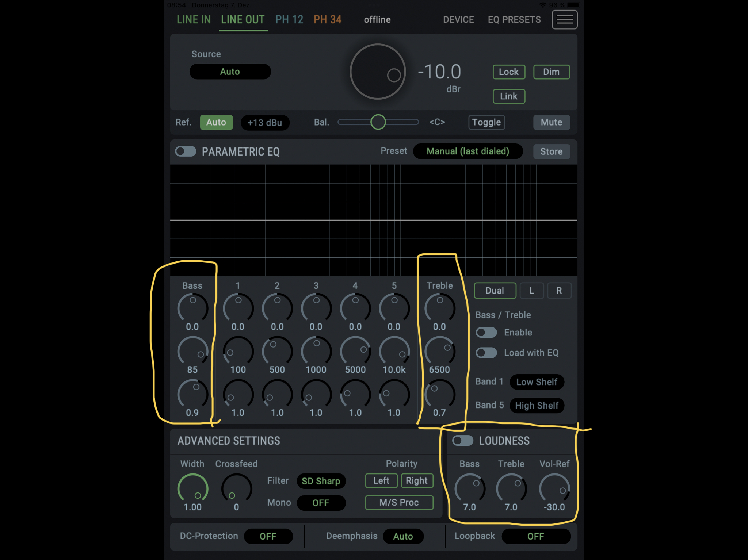The image size is (748, 560).
Task: Adjust Band 5 frequency knob at 10.0k
Action: pos(394,351)
